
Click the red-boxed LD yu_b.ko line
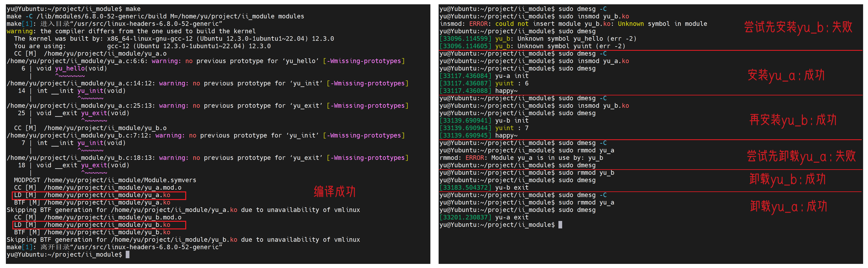(x=99, y=225)
